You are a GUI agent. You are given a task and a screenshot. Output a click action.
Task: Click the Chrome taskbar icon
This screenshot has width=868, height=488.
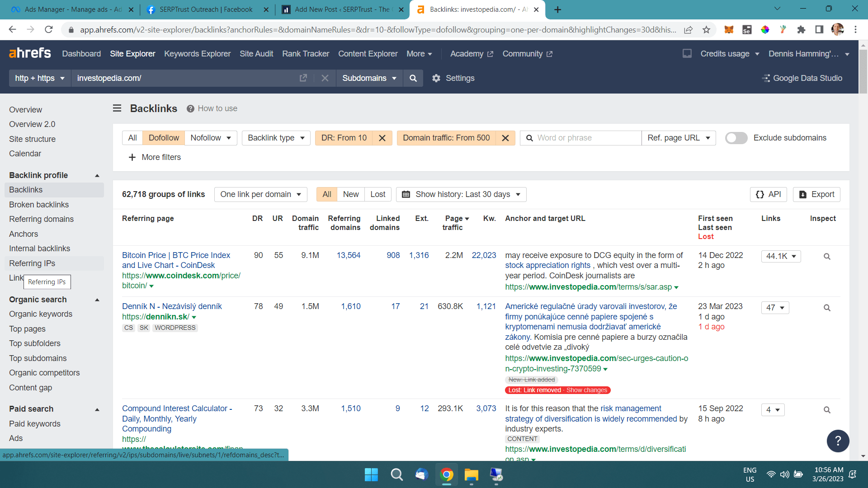tap(447, 474)
